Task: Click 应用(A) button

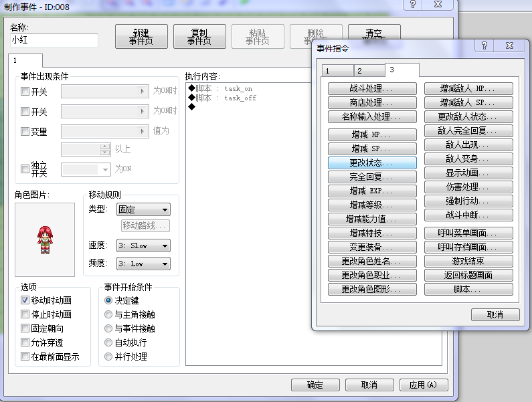Action: [x=424, y=385]
